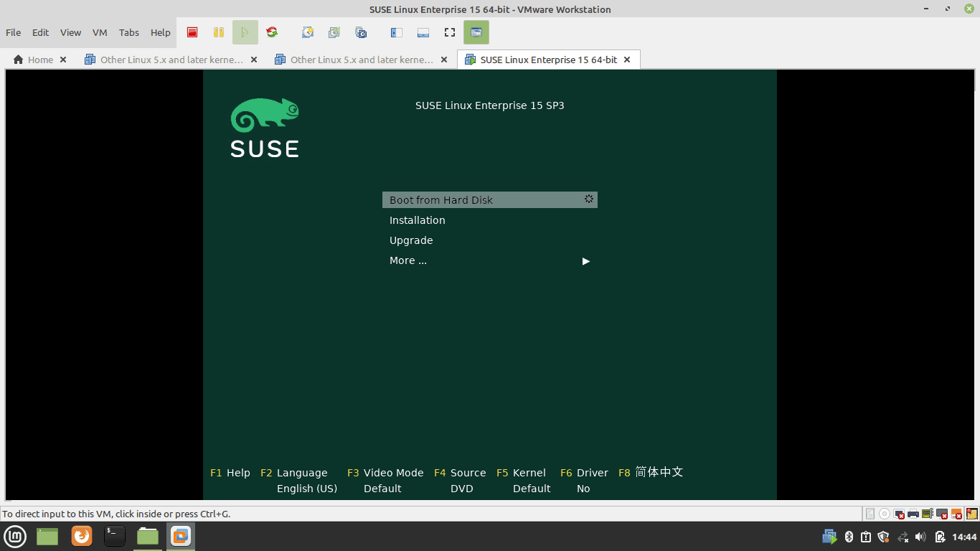980x551 pixels.
Task: Open the View menu
Action: tap(70, 32)
